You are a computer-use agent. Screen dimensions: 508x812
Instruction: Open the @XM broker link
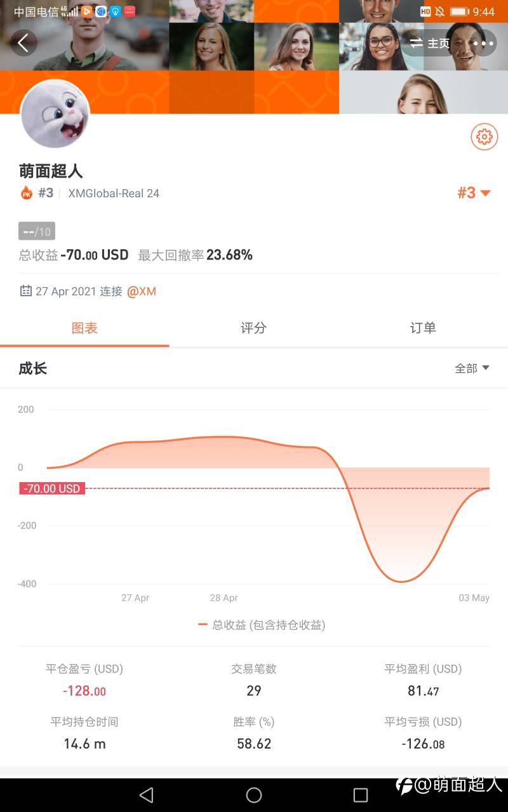click(142, 292)
